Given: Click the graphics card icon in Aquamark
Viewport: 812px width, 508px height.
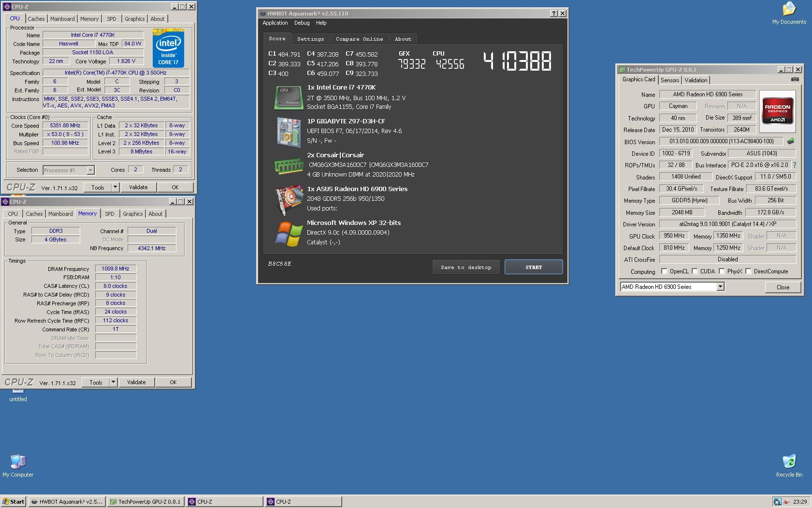Looking at the screenshot, I should [289, 200].
